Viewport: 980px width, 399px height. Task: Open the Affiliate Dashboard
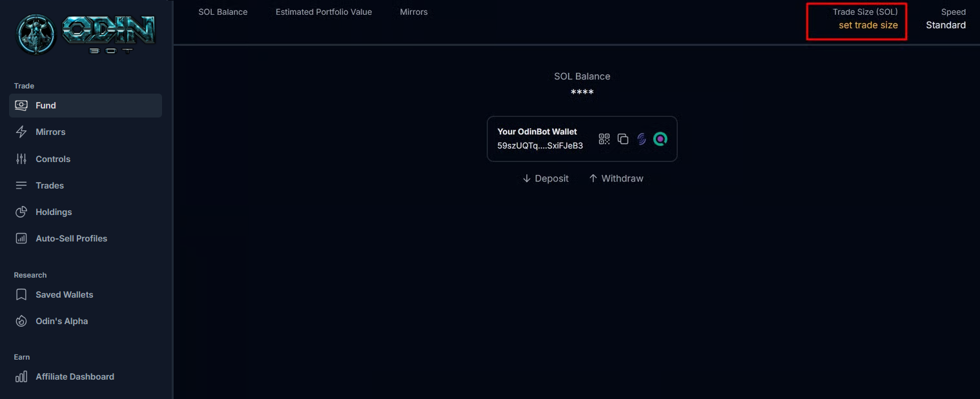pyautogui.click(x=74, y=376)
